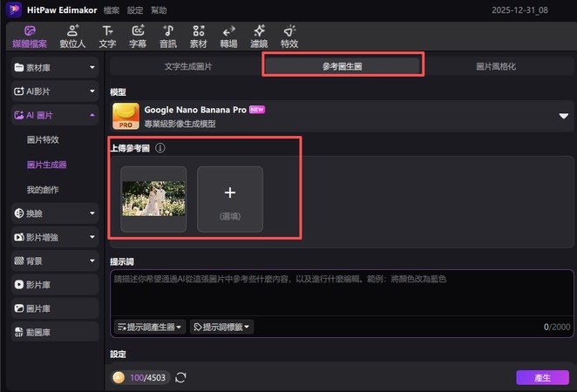The height and width of the screenshot is (392, 577).
Task: Open the 影片庫 video library
Action: pos(55,285)
